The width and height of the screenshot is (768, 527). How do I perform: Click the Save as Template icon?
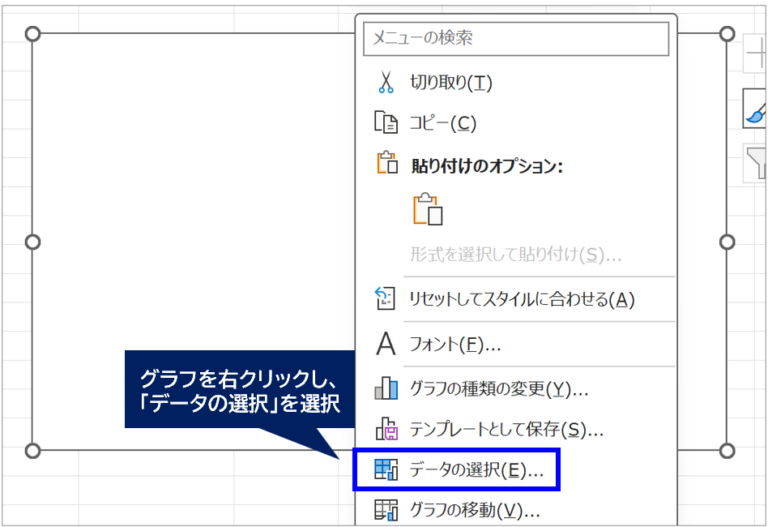(x=385, y=430)
